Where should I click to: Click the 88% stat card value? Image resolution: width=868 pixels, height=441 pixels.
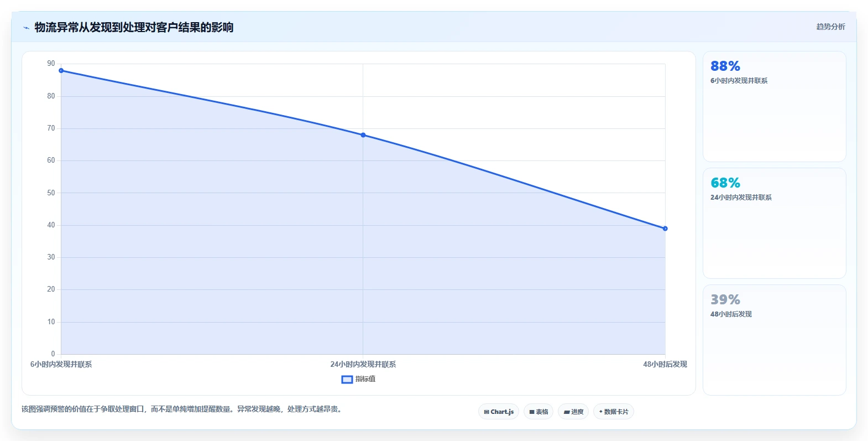(725, 66)
